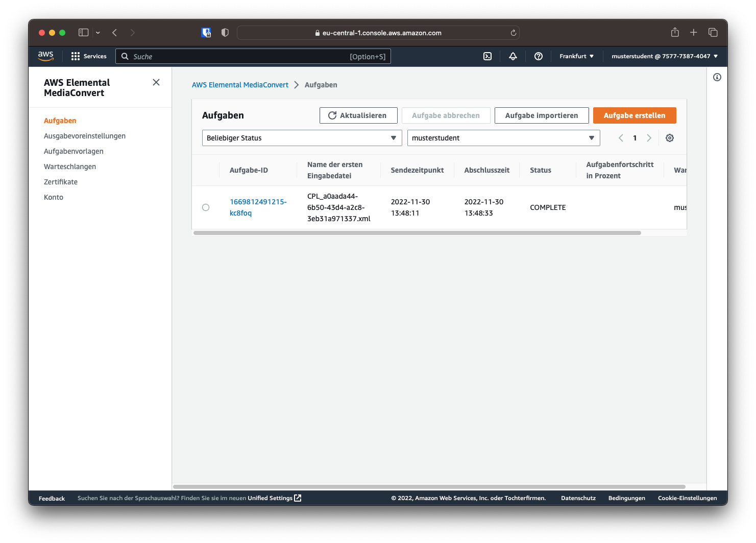Open the Beliebiger Status dropdown

point(302,138)
